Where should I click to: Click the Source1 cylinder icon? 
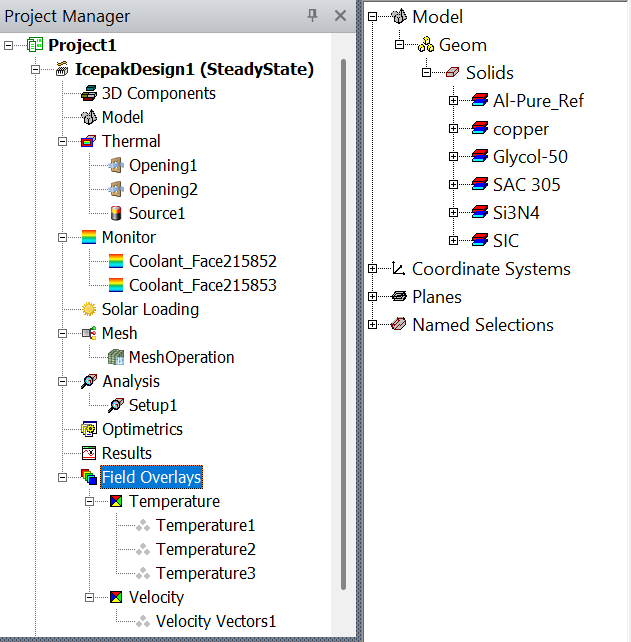116,213
